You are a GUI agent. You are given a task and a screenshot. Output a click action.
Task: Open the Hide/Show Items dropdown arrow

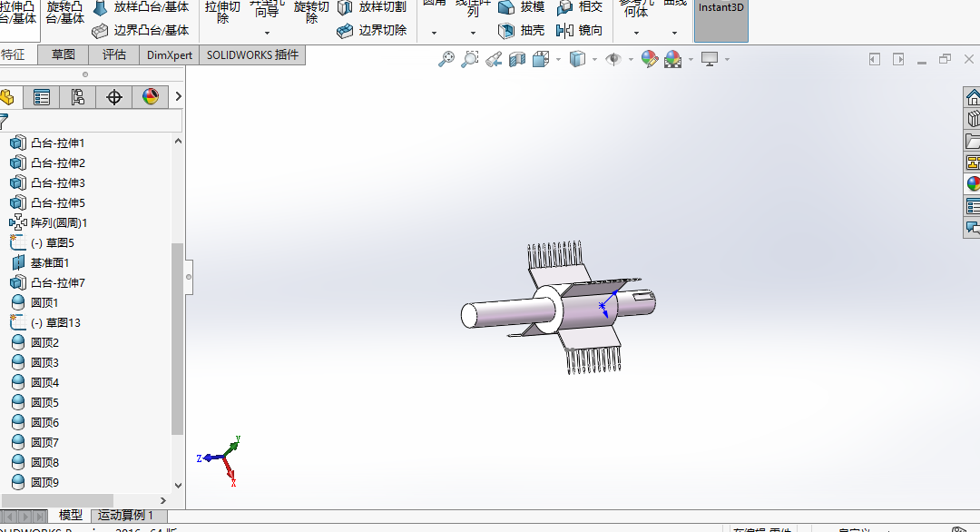point(631,60)
